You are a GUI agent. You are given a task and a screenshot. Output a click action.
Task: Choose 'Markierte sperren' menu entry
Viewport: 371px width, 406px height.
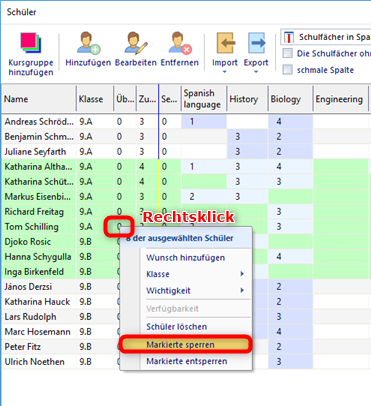pos(185,345)
